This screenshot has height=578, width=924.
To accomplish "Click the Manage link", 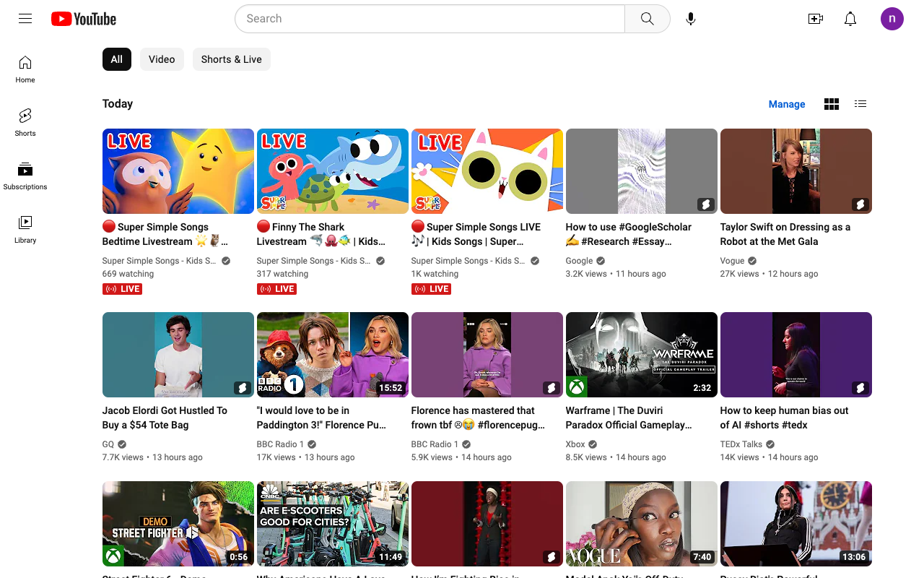I will [787, 104].
